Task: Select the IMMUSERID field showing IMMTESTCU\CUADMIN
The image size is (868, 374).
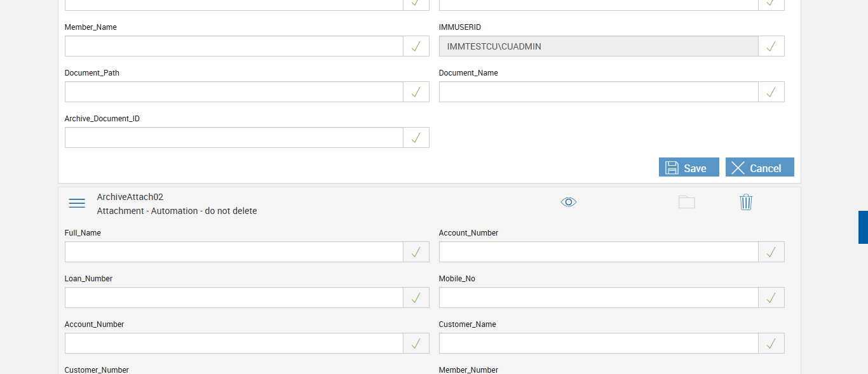Action: click(598, 46)
